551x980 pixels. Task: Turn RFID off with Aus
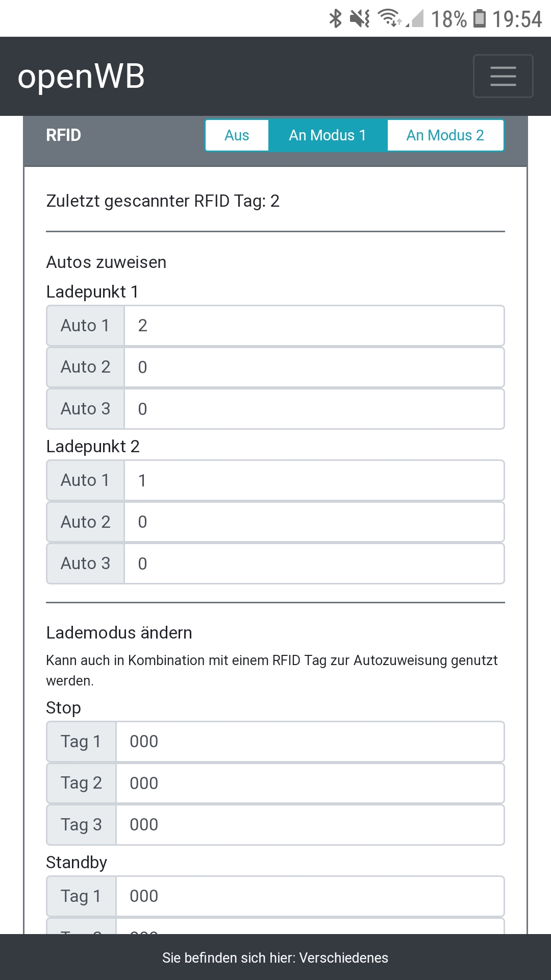(237, 135)
